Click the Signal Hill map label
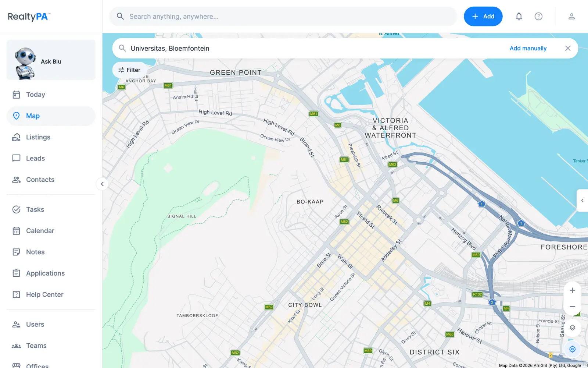The image size is (588, 368). point(182,216)
